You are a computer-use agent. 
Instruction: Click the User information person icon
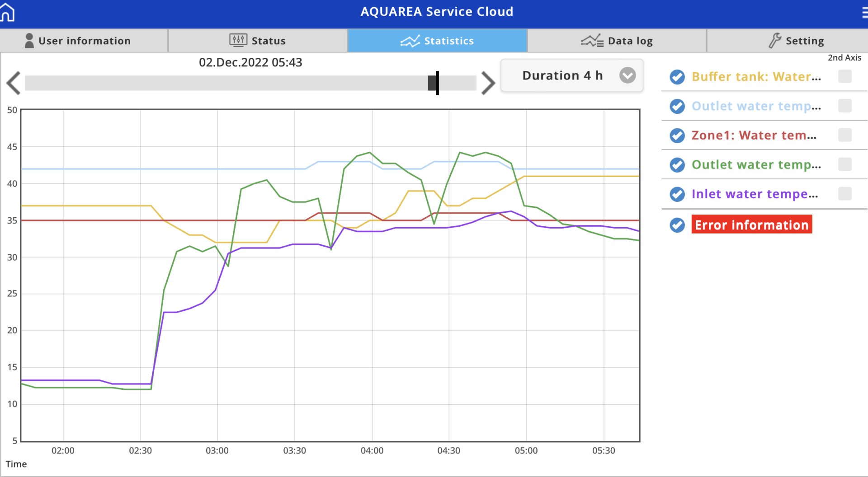[x=29, y=41]
